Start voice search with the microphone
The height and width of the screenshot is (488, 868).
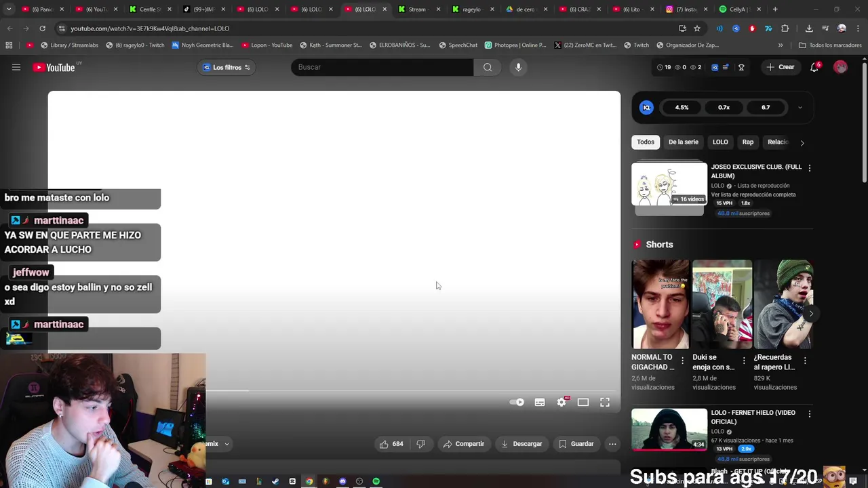point(518,67)
